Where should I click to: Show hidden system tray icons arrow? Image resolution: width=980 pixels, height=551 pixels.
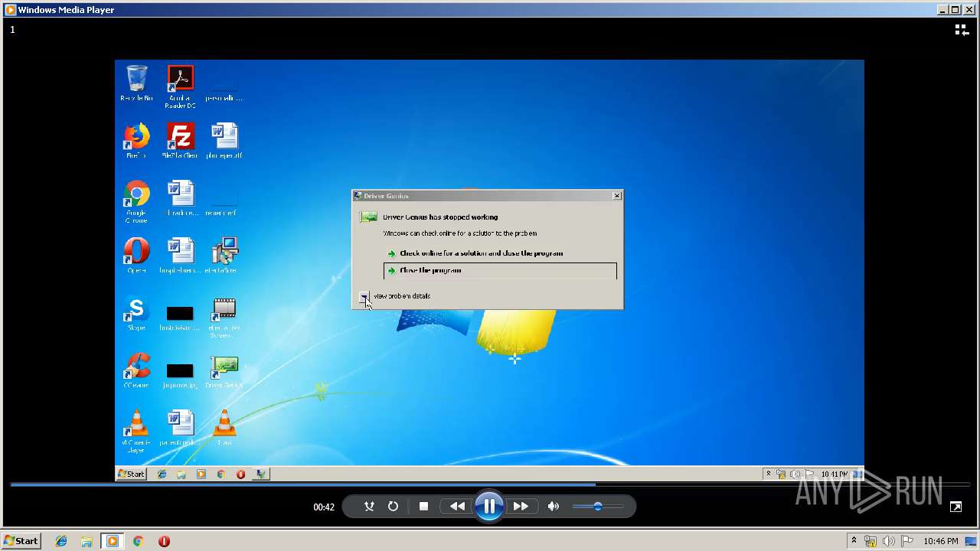[x=854, y=541]
